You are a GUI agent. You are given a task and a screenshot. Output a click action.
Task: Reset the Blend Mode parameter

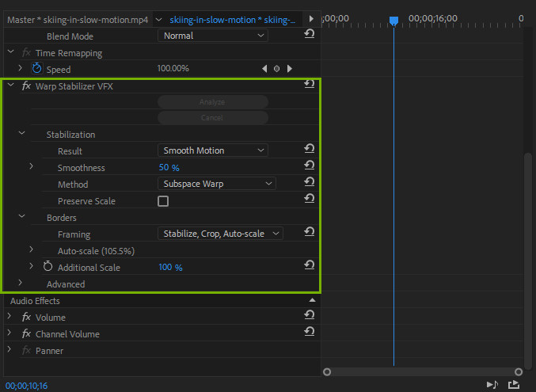310,34
